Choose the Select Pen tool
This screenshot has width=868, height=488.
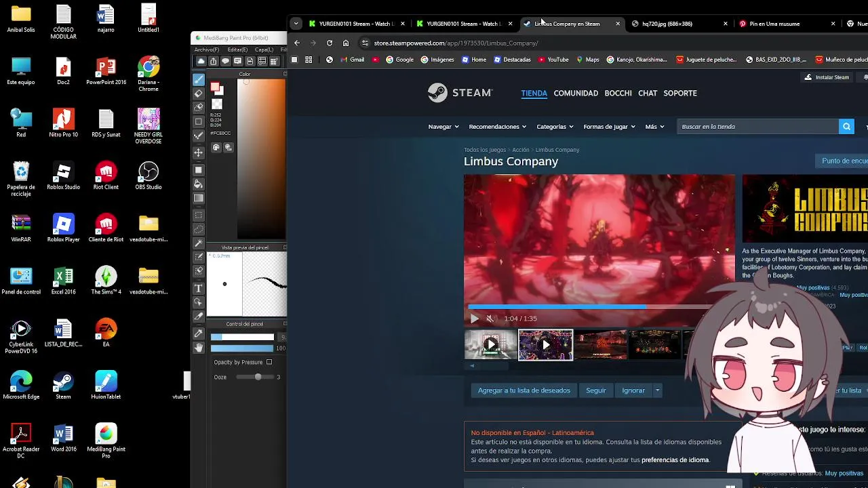[x=199, y=257]
